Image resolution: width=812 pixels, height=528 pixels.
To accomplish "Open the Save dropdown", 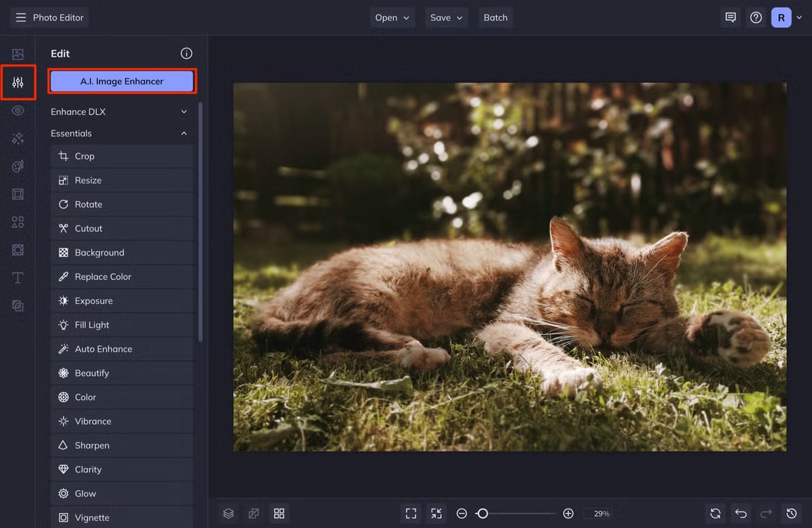I will 446,18.
